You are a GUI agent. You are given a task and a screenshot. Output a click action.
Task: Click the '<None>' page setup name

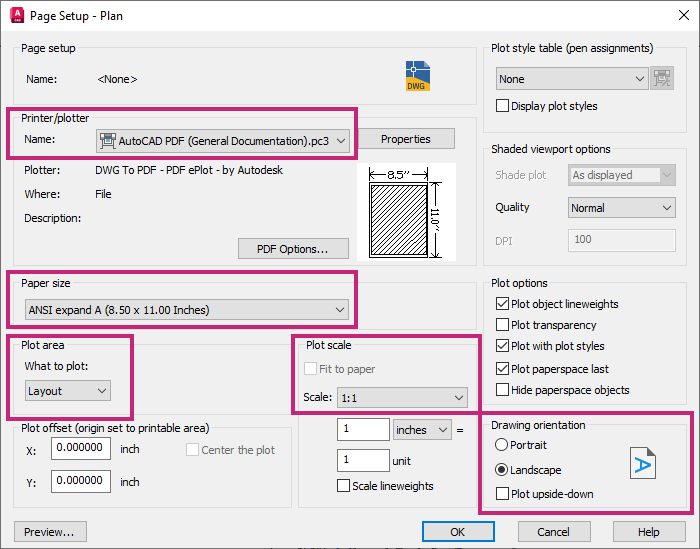point(117,79)
